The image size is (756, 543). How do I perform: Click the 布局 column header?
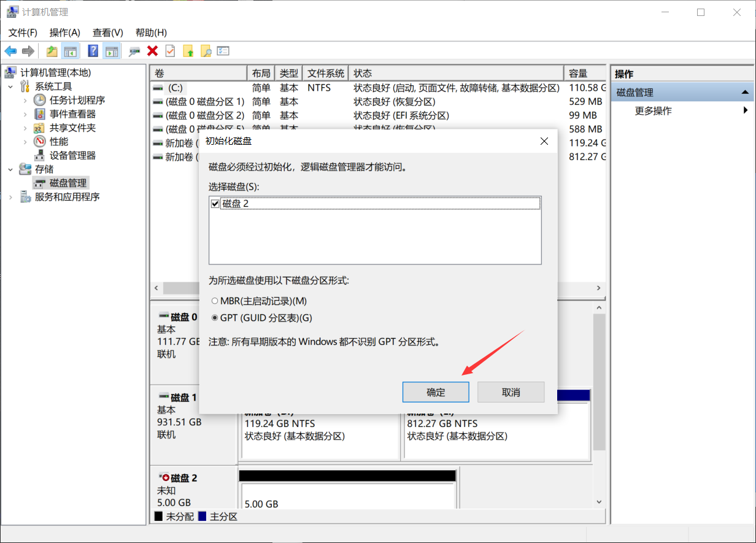pyautogui.click(x=261, y=74)
